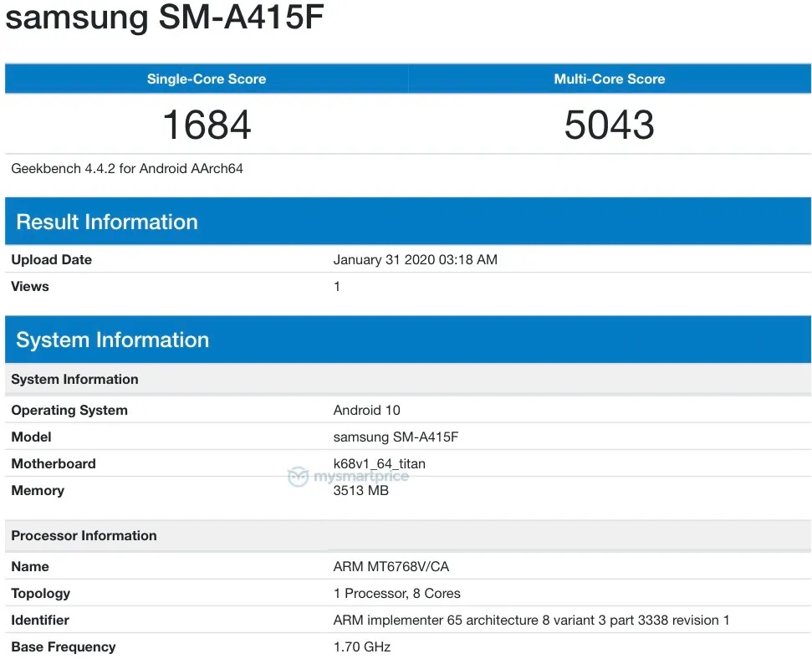Click the Processor Information subsection header
This screenshot has width=812, height=659.
(x=84, y=536)
